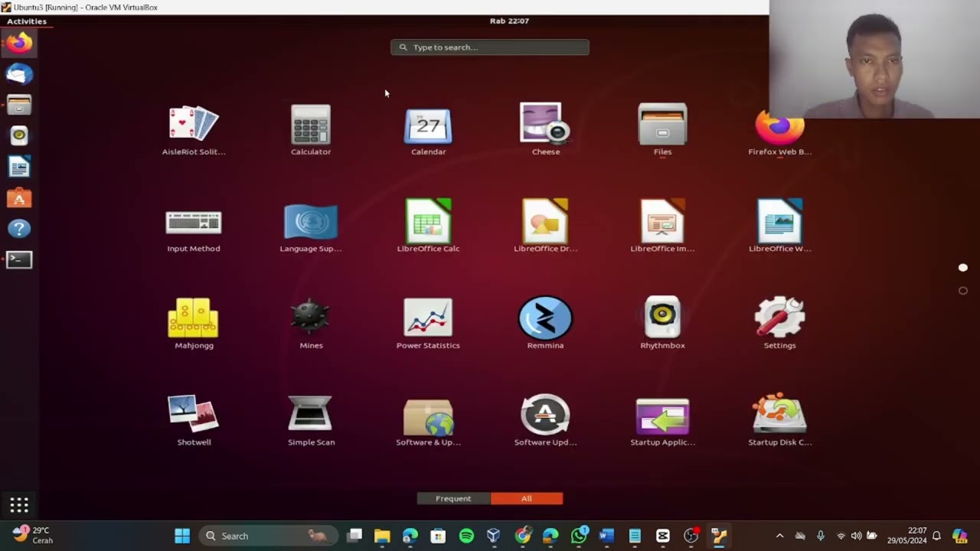Open File Explorer on Windows taskbar
Image resolution: width=980 pixels, height=551 pixels.
[x=382, y=536]
